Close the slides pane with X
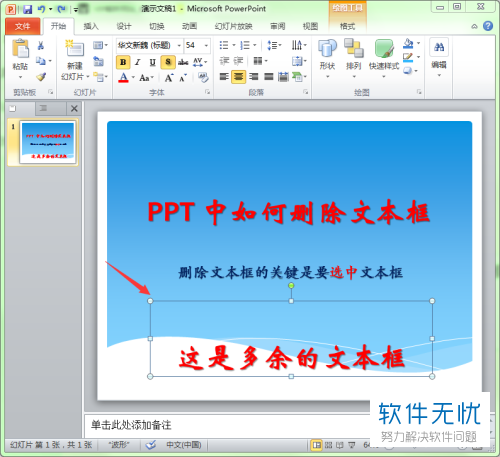 (x=74, y=108)
